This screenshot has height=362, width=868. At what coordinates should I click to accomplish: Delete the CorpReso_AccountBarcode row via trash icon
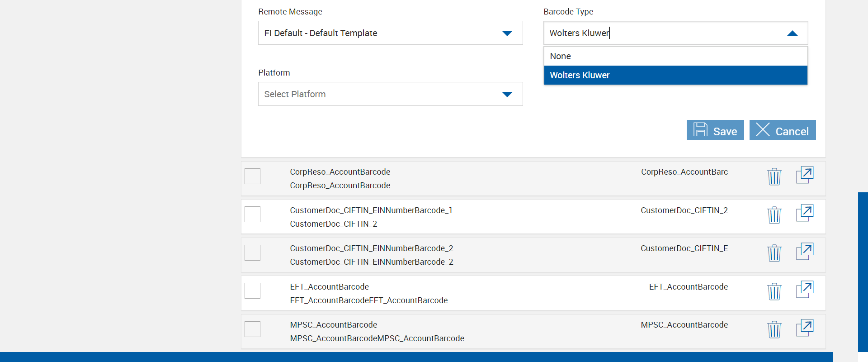(774, 176)
